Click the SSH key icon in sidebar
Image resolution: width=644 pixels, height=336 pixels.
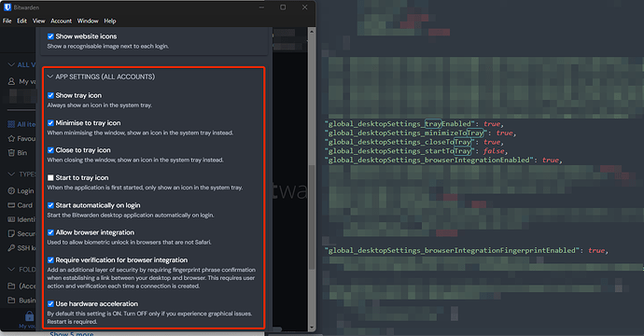coord(11,248)
